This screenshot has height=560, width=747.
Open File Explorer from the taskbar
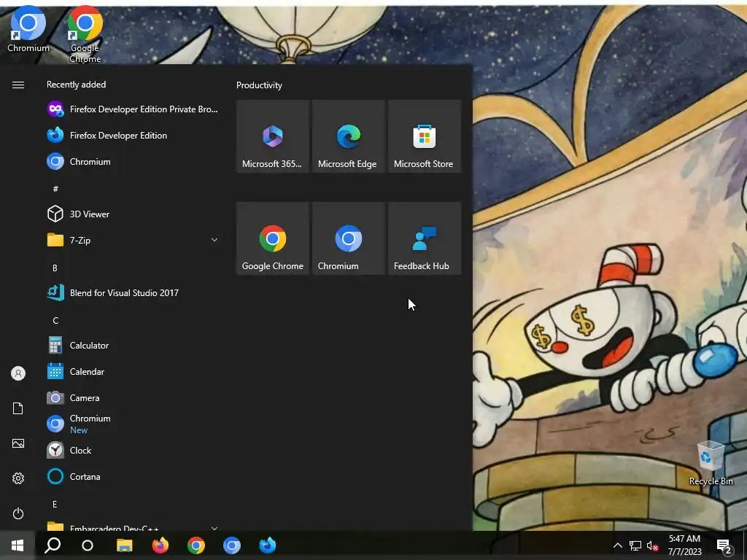(124, 545)
